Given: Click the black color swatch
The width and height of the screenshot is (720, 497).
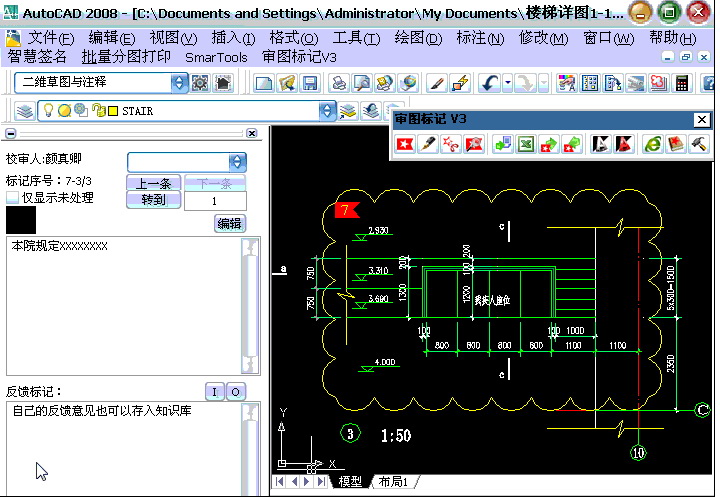Looking at the screenshot, I should click(21, 220).
